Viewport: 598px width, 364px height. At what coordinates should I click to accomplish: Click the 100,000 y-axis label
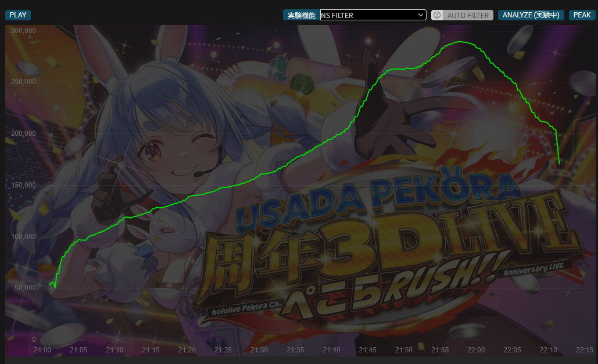click(23, 237)
